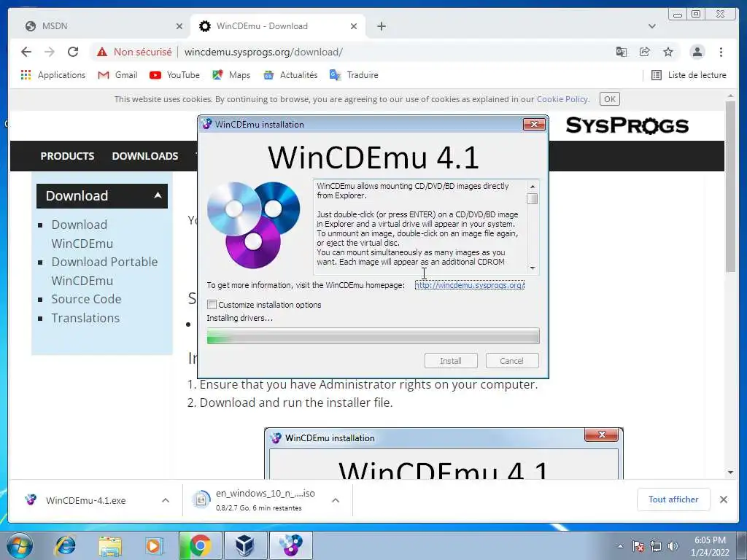Launch Internet Explorer from the taskbar
Image resolution: width=747 pixels, height=560 pixels.
click(65, 545)
